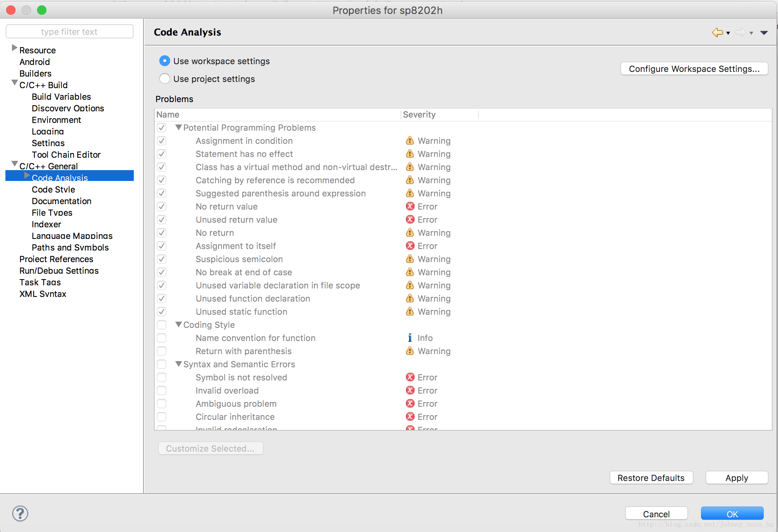
Task: Click warning icon for Unused variable declaration
Action: pos(410,285)
